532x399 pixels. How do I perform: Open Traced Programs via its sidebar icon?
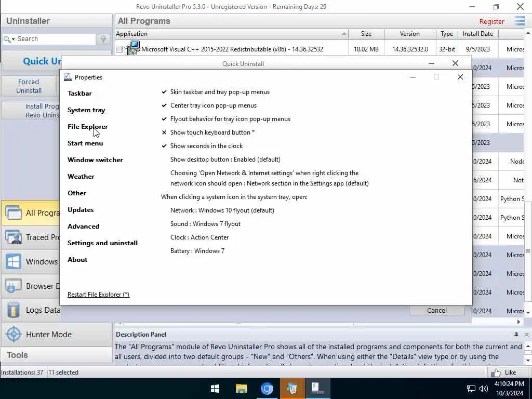13,237
